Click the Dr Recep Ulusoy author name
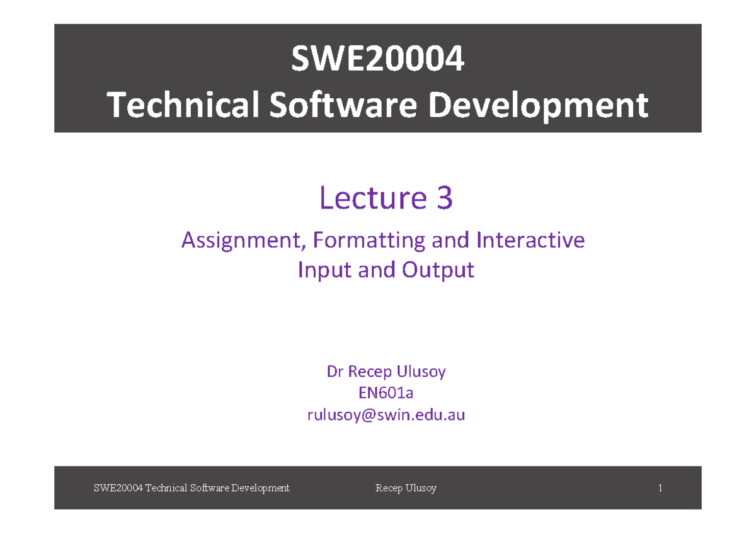The image size is (756, 534). 386,372
